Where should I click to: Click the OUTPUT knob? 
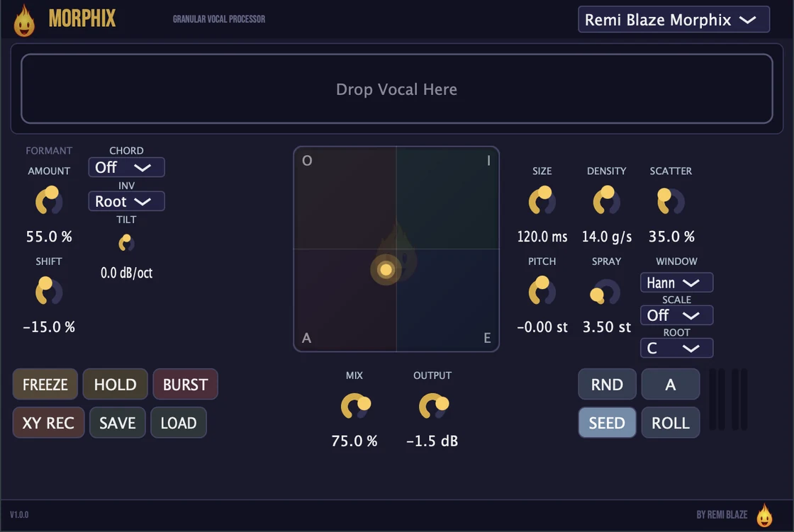pos(433,406)
